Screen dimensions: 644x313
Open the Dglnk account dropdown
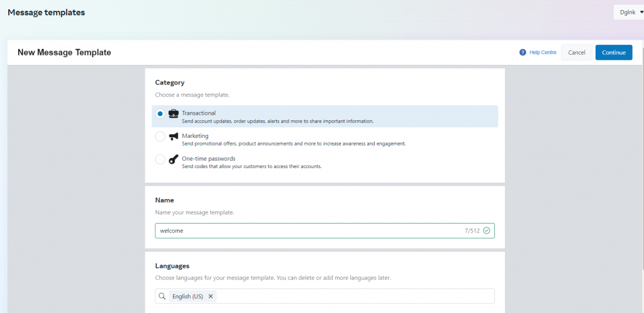point(628,13)
